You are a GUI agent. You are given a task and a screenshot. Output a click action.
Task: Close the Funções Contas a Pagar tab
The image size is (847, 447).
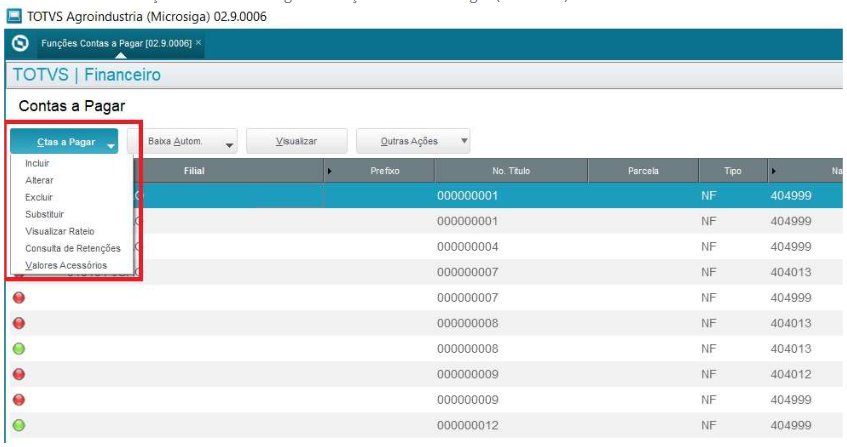pos(198,42)
